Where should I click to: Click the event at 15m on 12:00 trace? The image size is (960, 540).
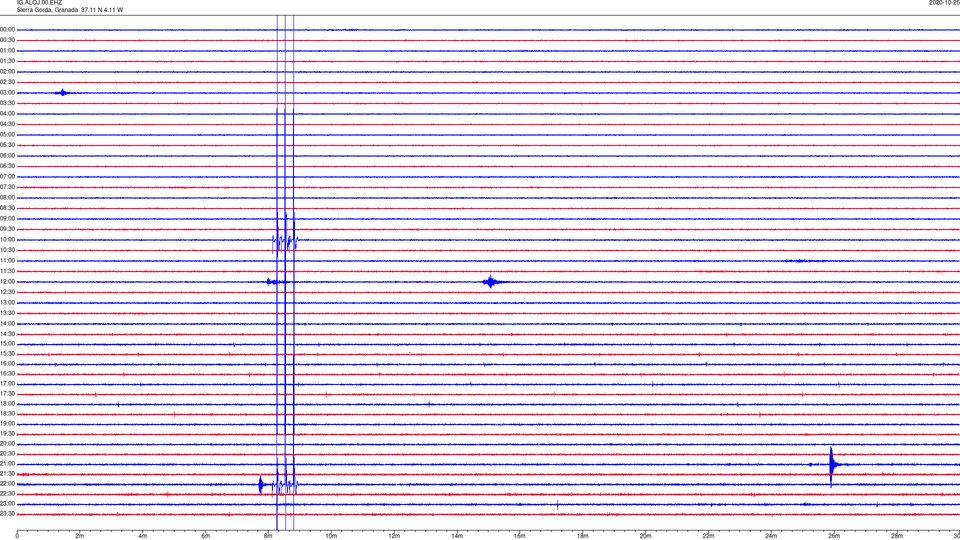pos(490,282)
